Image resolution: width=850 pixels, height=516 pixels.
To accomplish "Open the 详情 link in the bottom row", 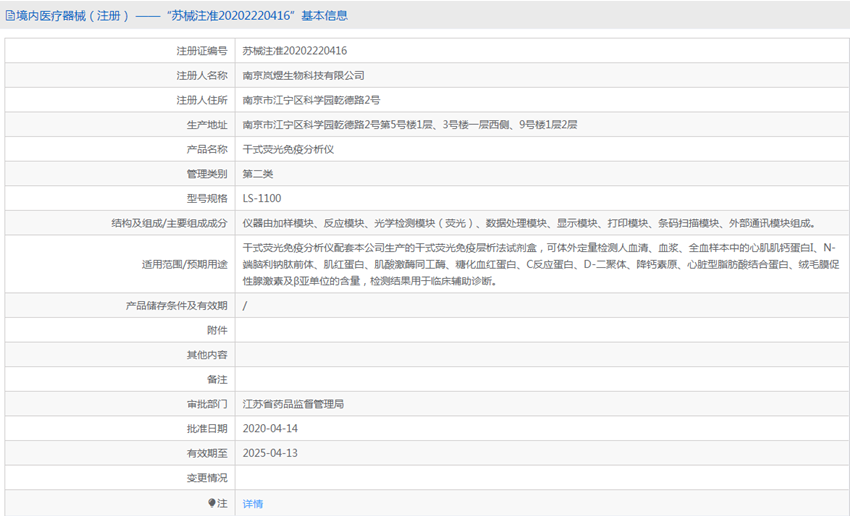I will coord(253,504).
